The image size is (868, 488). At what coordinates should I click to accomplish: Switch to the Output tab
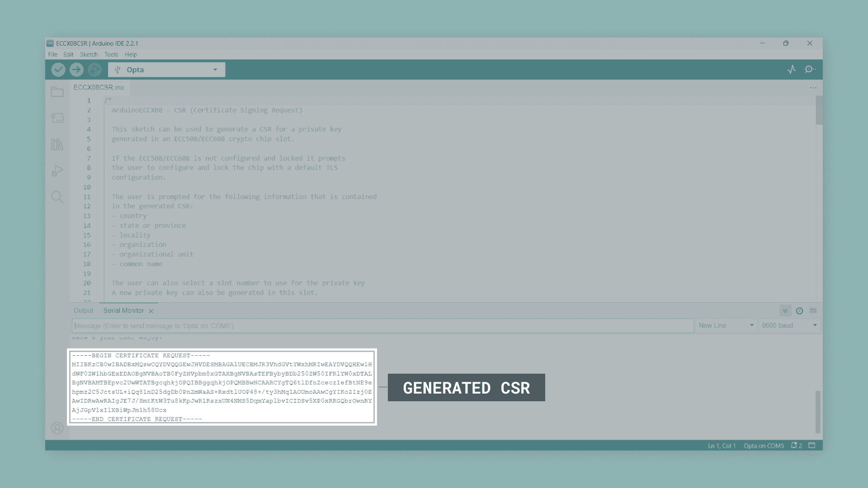83,310
